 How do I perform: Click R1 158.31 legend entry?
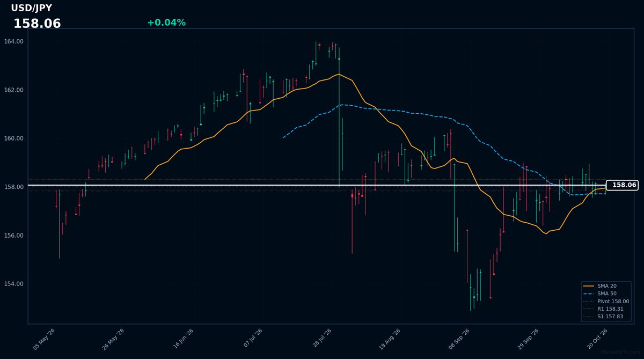pos(604,309)
